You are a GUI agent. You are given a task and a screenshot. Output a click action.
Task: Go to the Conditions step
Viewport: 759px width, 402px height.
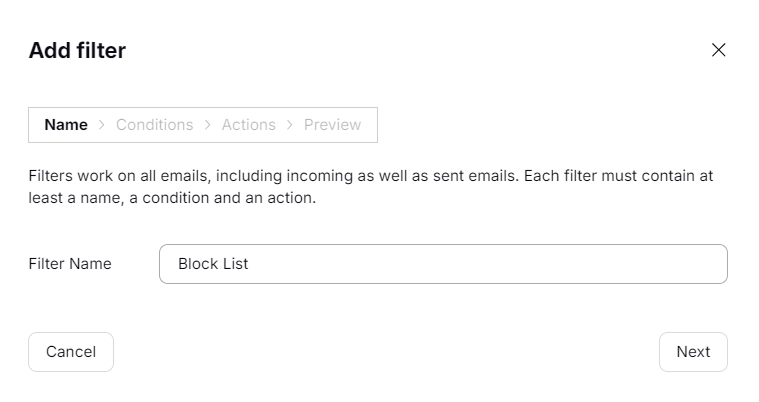click(x=154, y=125)
